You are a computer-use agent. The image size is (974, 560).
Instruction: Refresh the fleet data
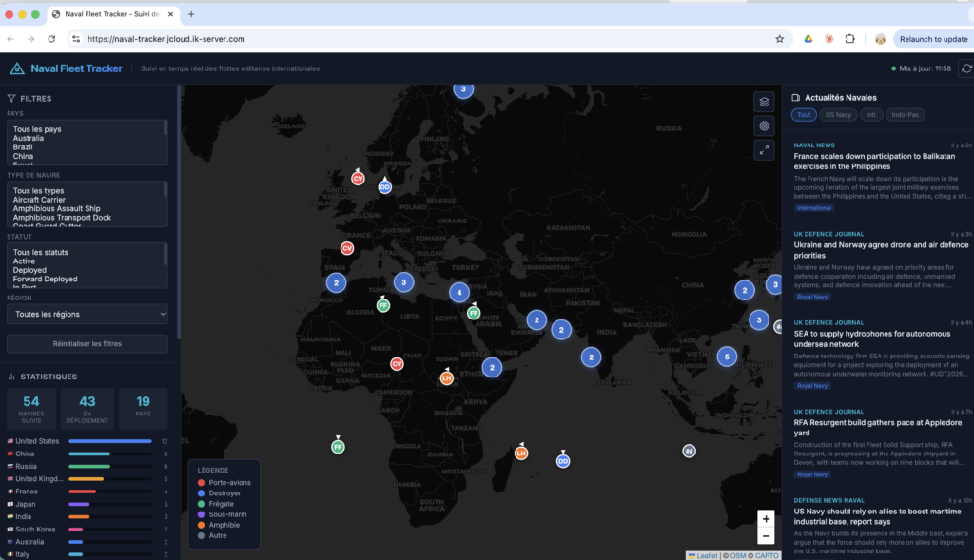click(x=966, y=68)
